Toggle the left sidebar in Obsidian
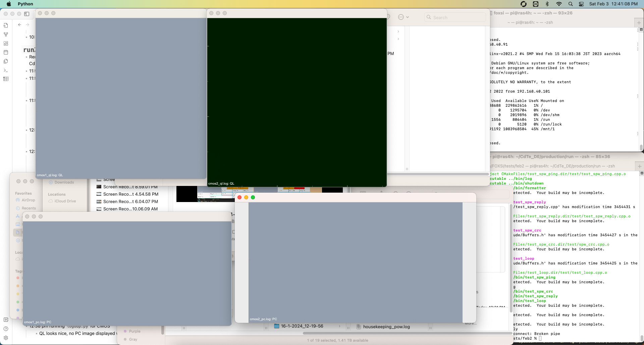The width and height of the screenshot is (644, 345). pos(27,14)
